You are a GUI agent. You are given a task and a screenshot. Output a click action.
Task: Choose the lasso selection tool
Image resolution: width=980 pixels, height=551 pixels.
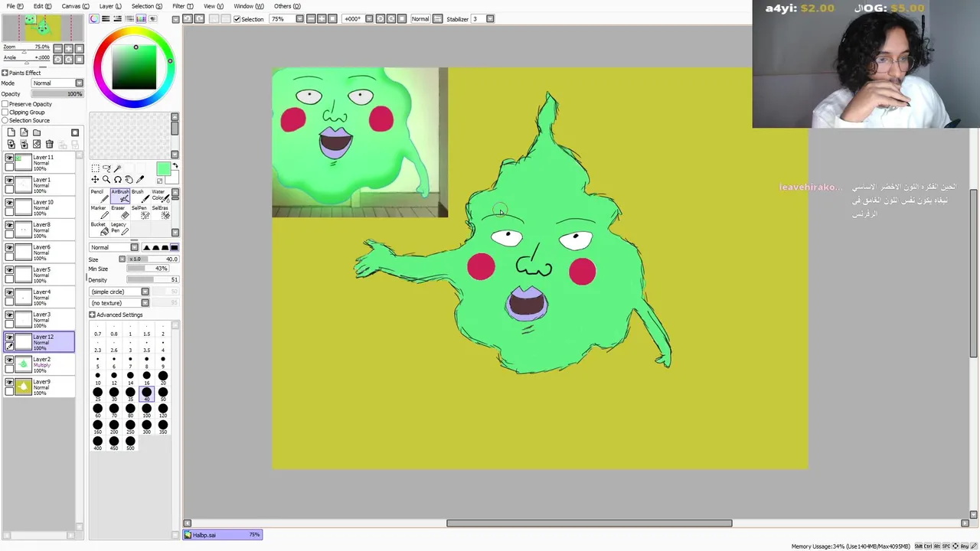(x=106, y=168)
